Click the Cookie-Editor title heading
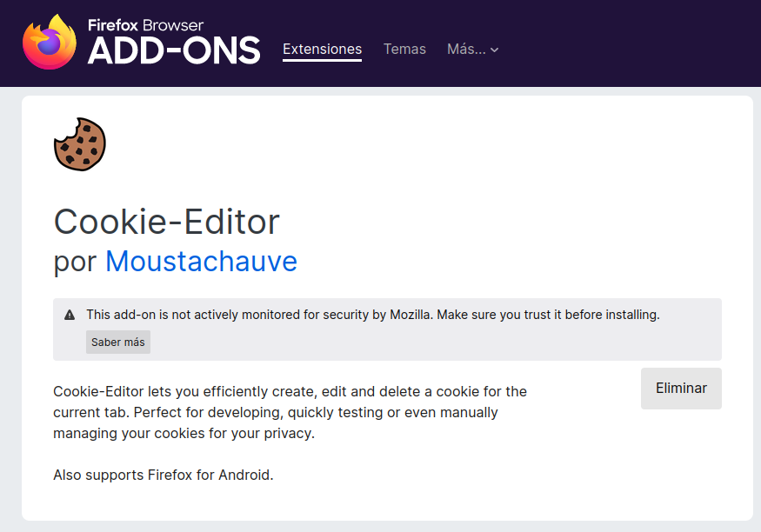Viewport: 761px width, 532px height. click(x=166, y=223)
